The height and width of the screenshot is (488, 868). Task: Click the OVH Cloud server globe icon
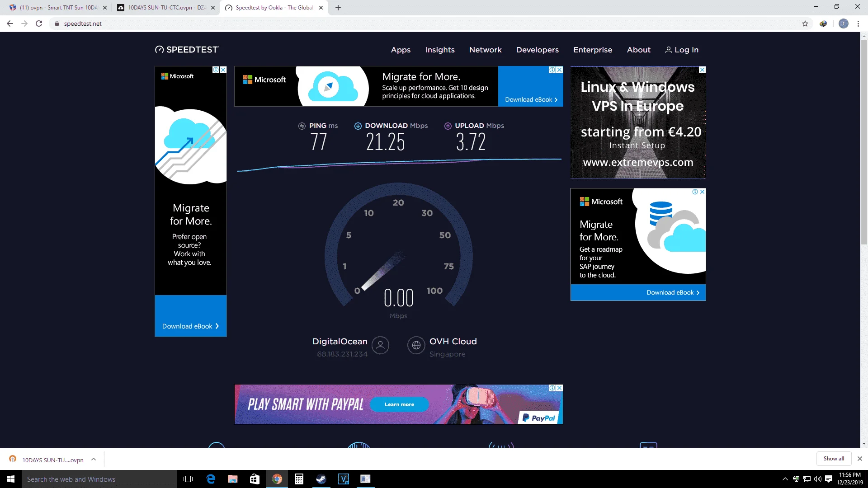pos(416,345)
